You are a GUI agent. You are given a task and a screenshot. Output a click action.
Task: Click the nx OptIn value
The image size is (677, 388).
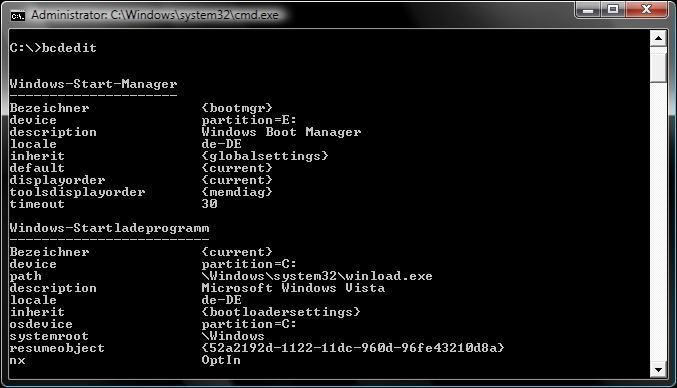coord(221,360)
